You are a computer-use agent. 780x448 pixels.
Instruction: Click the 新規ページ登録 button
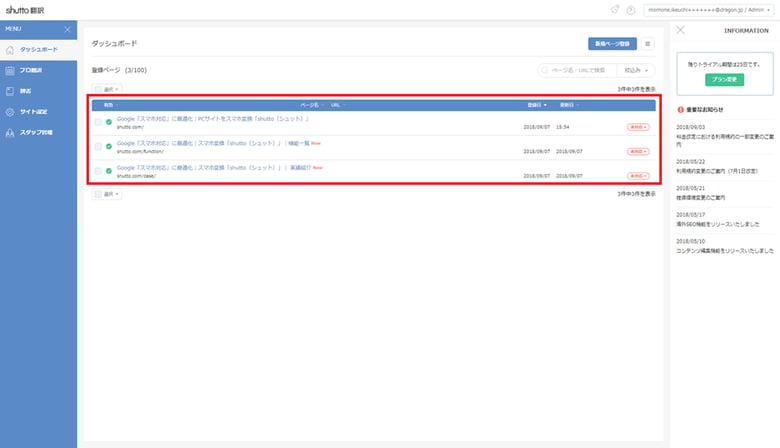[612, 44]
